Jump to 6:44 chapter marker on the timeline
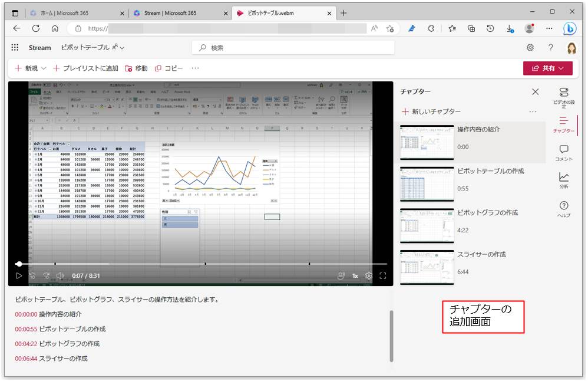 309,264
